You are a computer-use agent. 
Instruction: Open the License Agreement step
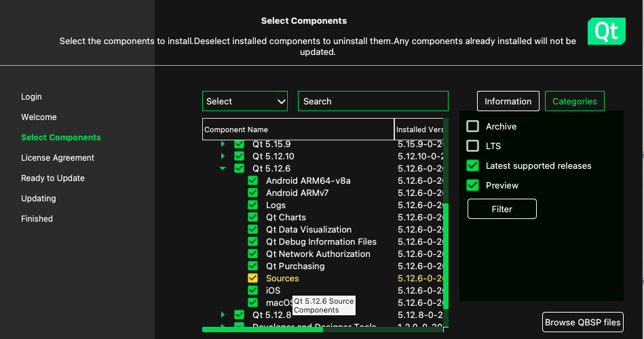click(58, 157)
